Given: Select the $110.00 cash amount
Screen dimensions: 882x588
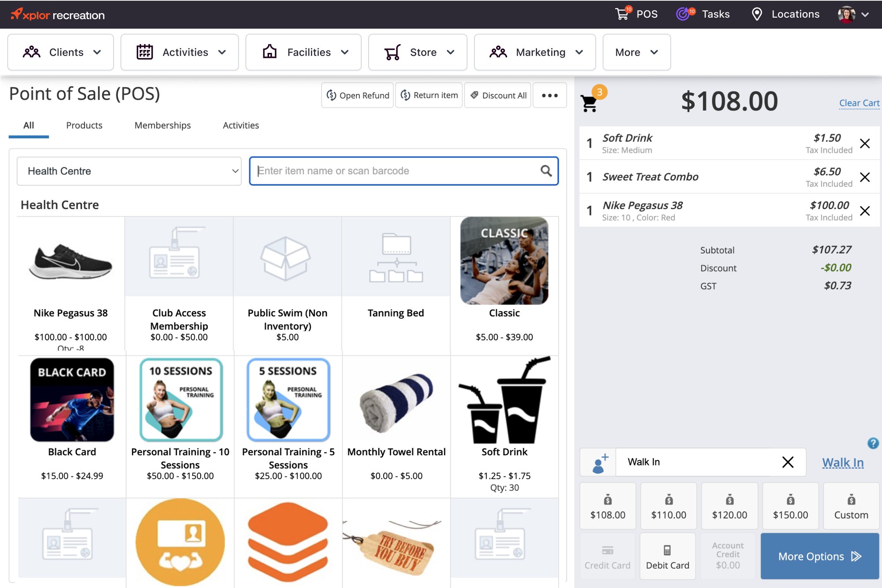Looking at the screenshot, I should pyautogui.click(x=669, y=506).
